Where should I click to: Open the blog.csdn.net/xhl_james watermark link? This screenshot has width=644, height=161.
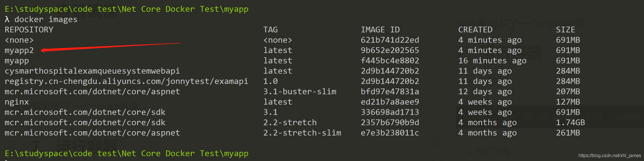610,155
